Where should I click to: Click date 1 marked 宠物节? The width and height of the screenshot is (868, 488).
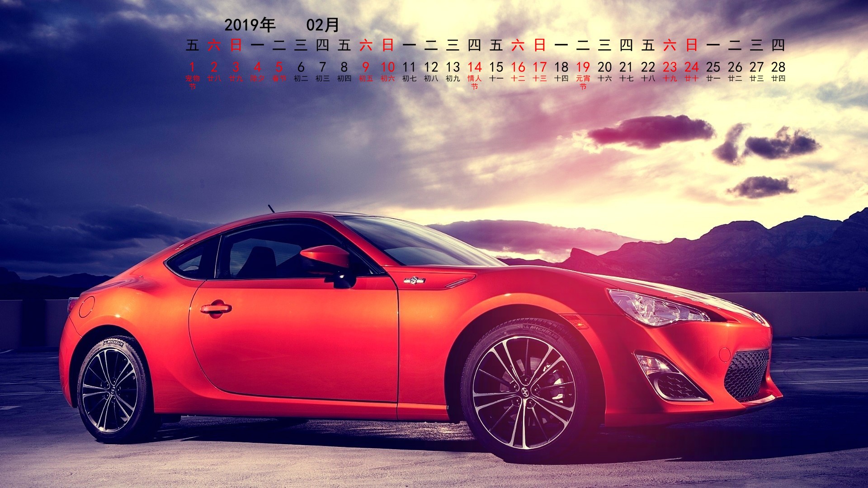tap(192, 67)
